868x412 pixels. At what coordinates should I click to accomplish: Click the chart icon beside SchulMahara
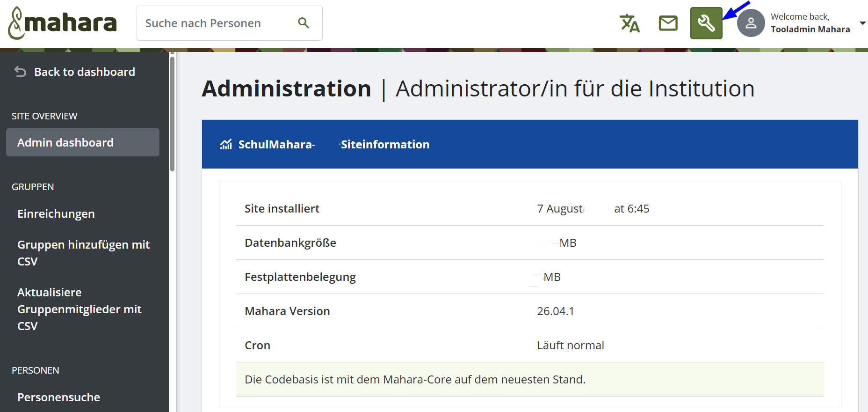pos(226,144)
